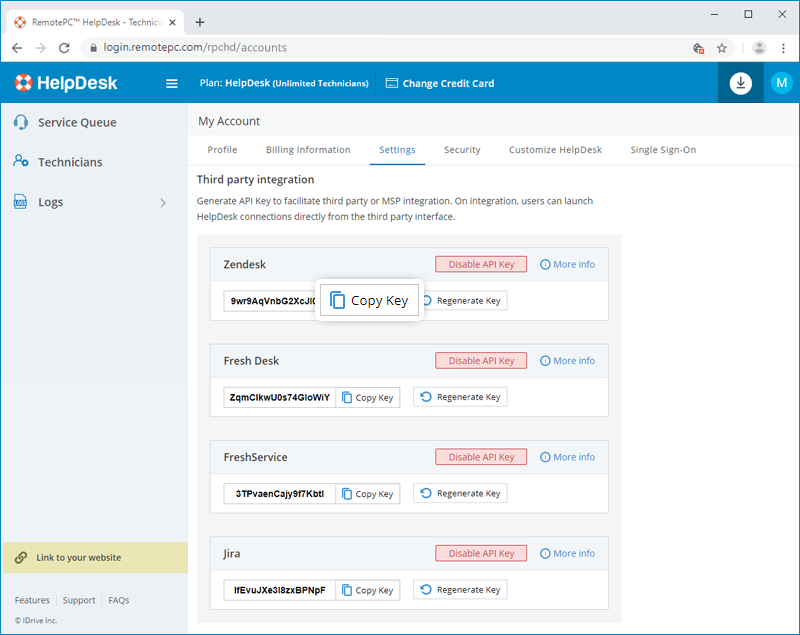Open Service Queue in the sidebar
800x635 pixels.
tap(77, 122)
